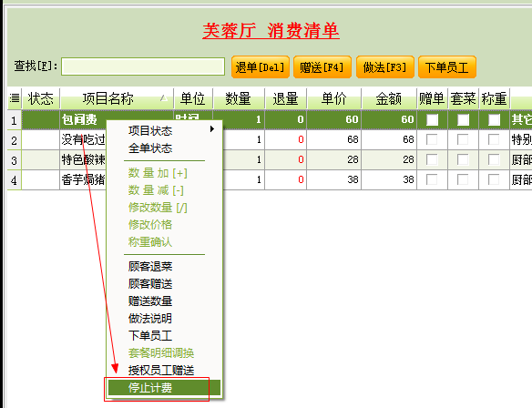Click into the 查找[F] search field
Image resolution: width=532 pixels, height=408 pixels.
coord(143,66)
